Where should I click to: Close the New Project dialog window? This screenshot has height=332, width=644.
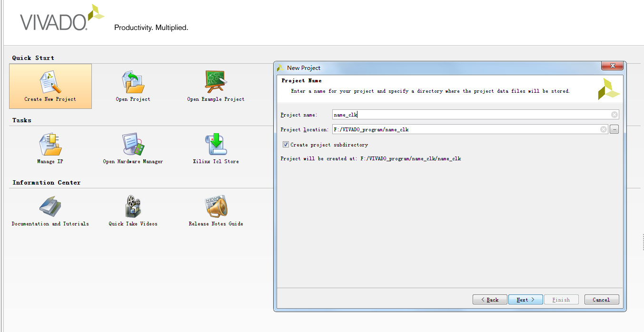pos(613,66)
